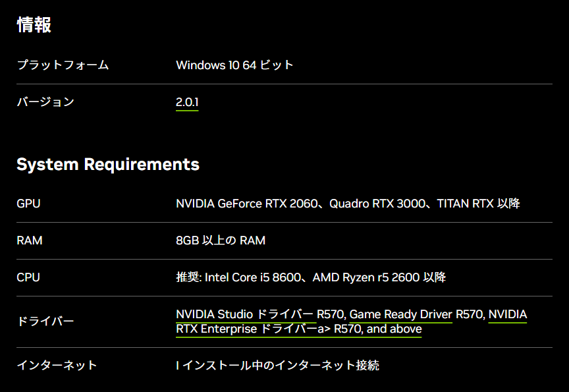Click the バージョン label
Image resolution: width=569 pixels, height=392 pixels.
tap(45, 102)
